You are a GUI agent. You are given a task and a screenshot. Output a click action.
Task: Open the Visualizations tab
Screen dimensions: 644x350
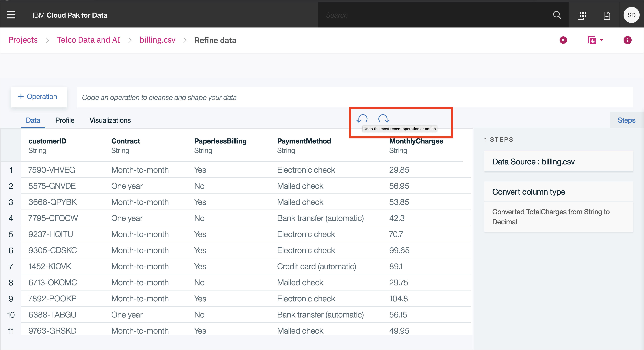pyautogui.click(x=110, y=120)
